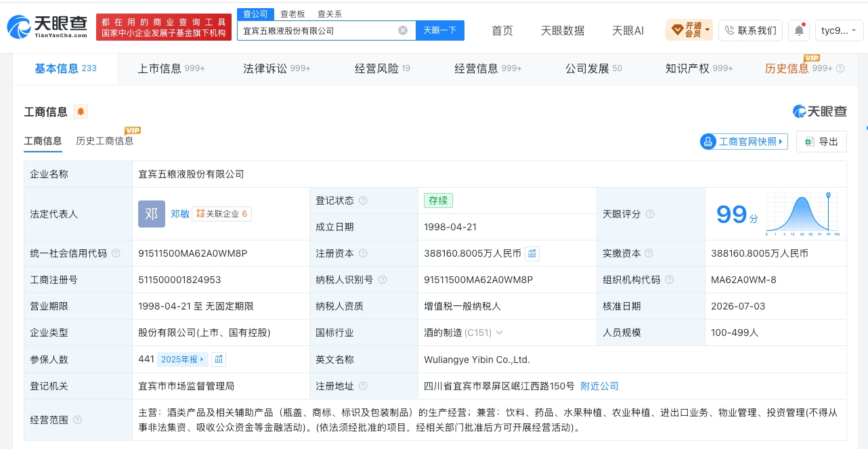Click the 联系我们 button
The height and width of the screenshot is (449, 868).
(750, 30)
